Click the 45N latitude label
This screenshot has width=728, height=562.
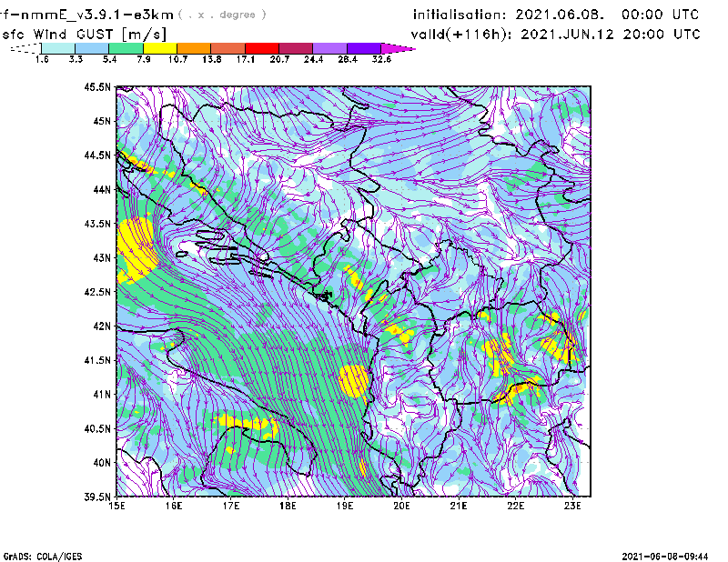click(x=102, y=121)
